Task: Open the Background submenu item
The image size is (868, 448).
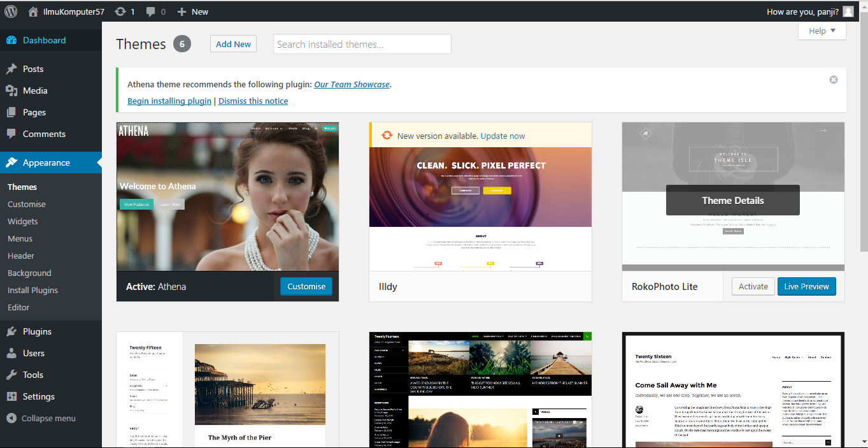Action: click(x=29, y=273)
